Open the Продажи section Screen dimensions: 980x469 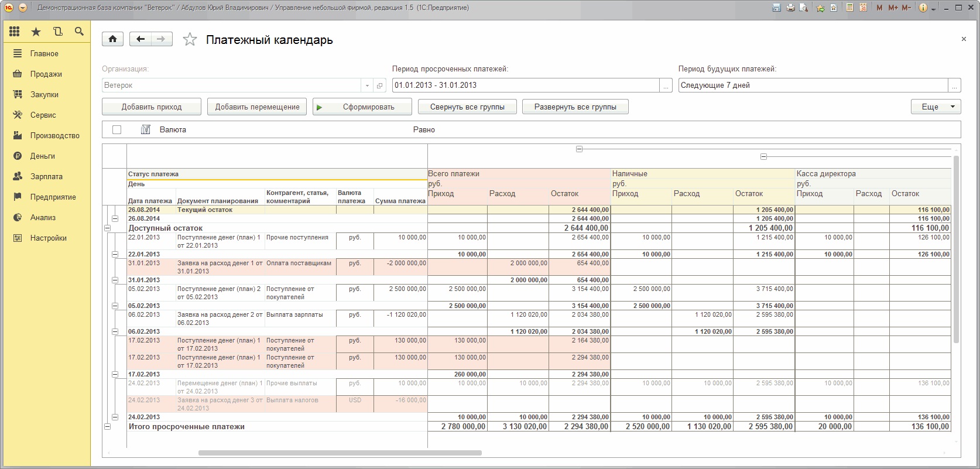46,74
